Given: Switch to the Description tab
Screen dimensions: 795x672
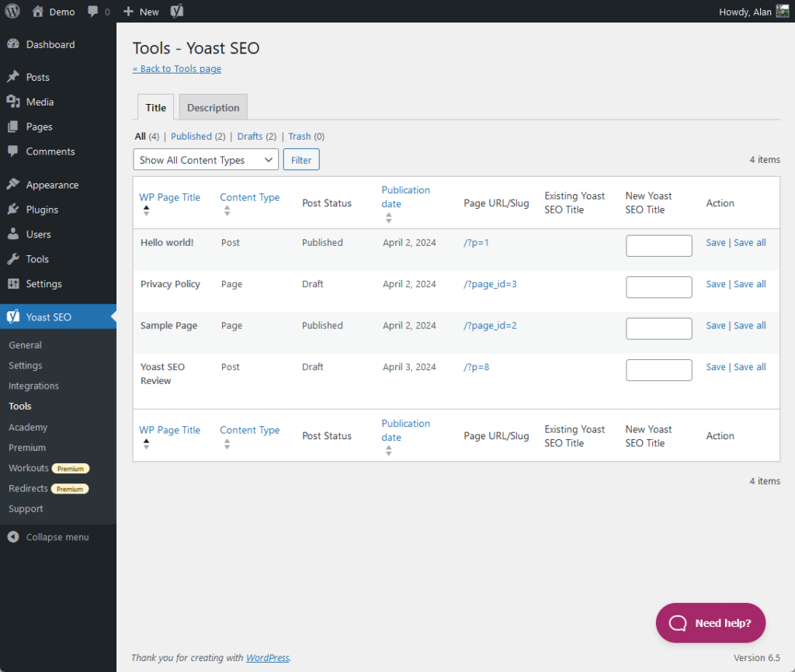Looking at the screenshot, I should coord(213,107).
